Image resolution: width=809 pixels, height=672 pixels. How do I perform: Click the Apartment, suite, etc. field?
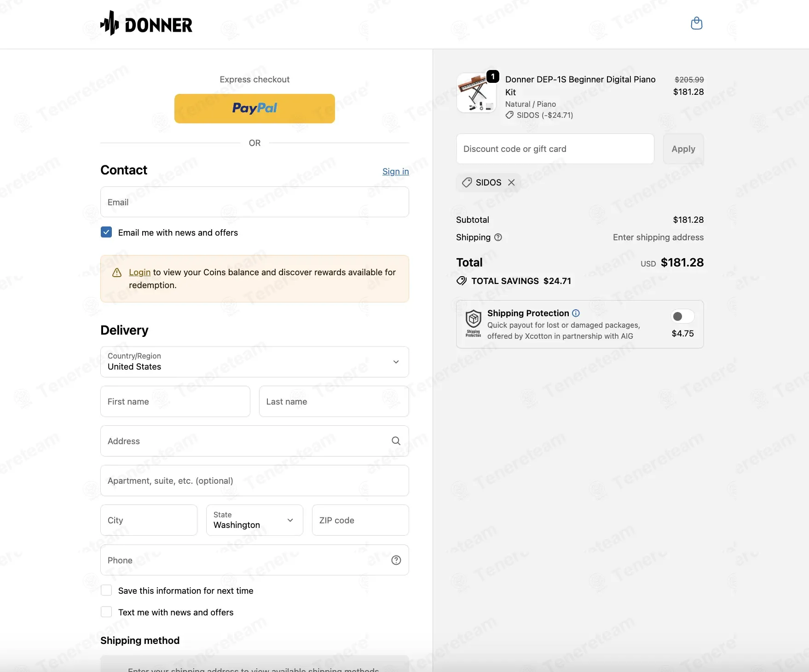point(254,481)
